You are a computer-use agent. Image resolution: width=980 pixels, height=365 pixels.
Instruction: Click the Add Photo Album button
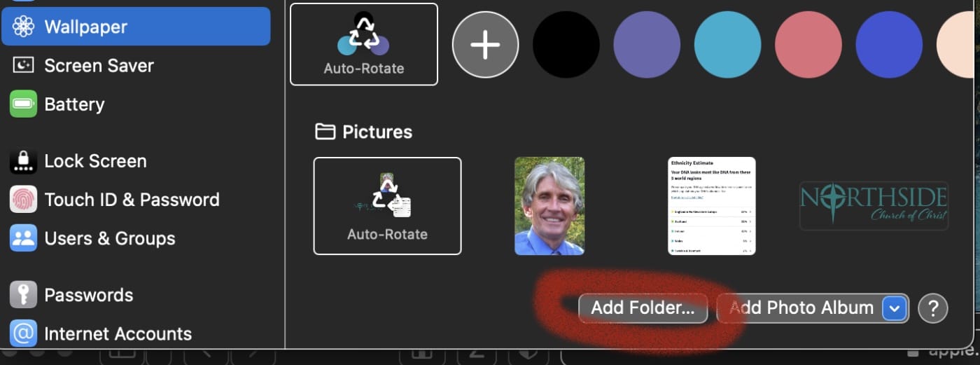click(801, 308)
